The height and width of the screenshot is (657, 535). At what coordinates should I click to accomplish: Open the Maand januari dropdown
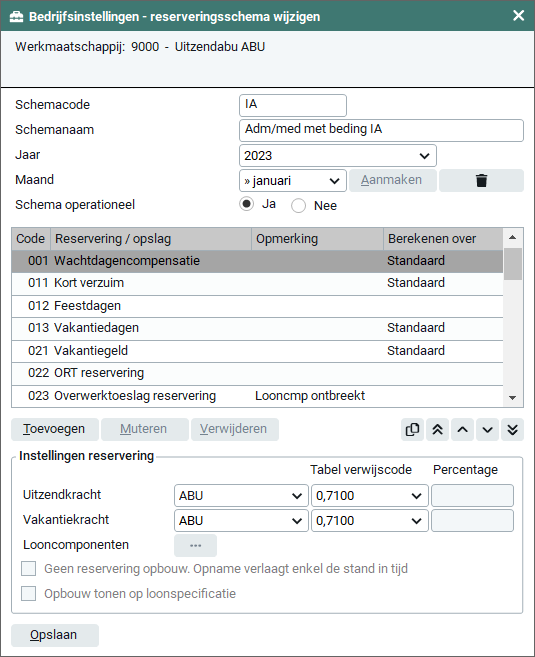point(293,181)
